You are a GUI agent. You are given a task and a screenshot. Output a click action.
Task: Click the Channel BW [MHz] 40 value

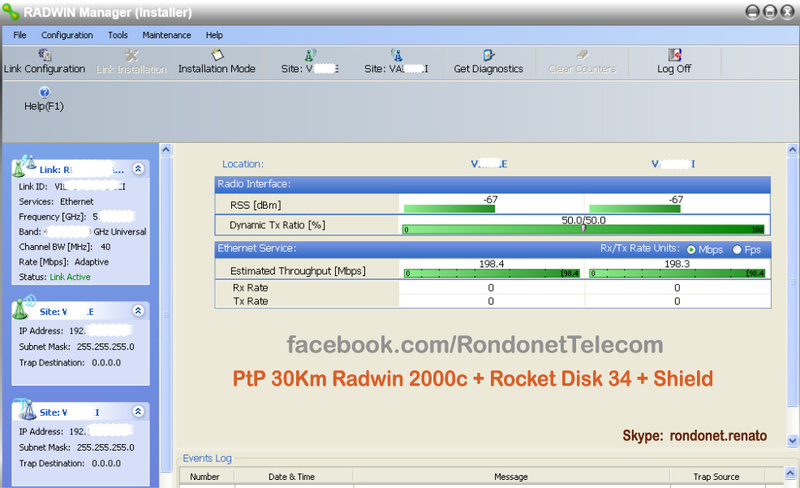pyautogui.click(x=106, y=247)
